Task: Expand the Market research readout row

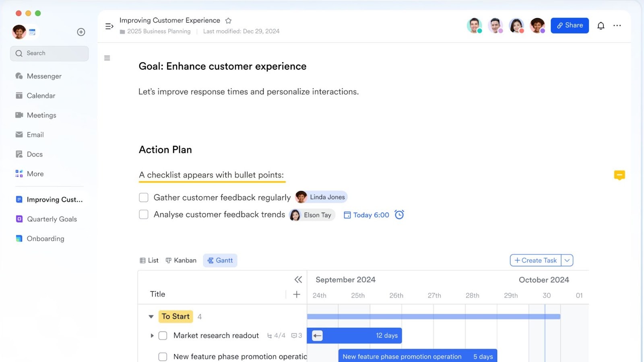Action: (x=152, y=335)
